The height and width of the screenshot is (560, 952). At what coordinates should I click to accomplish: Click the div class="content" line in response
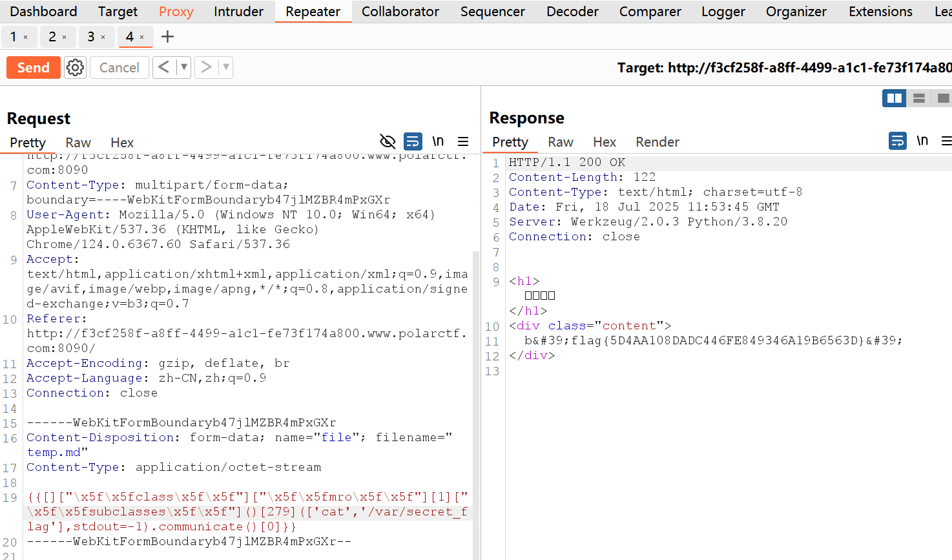[590, 326]
